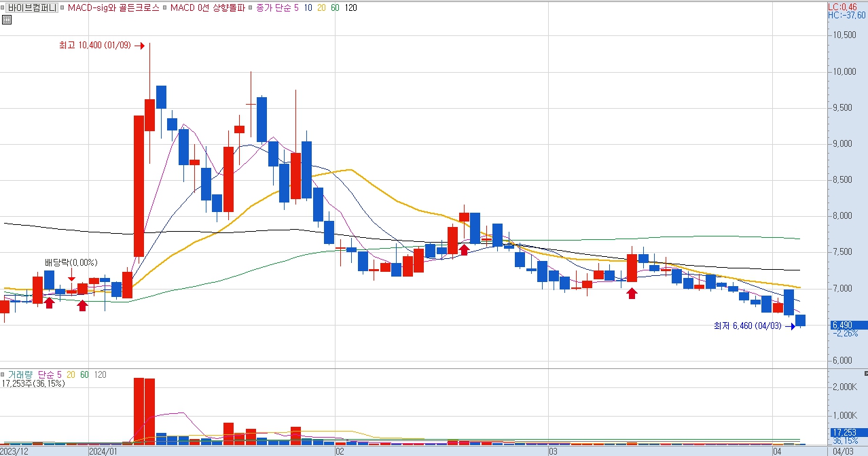868x456 pixels.
Task: Select the 60 volume average legend
Action: [x=85, y=374]
